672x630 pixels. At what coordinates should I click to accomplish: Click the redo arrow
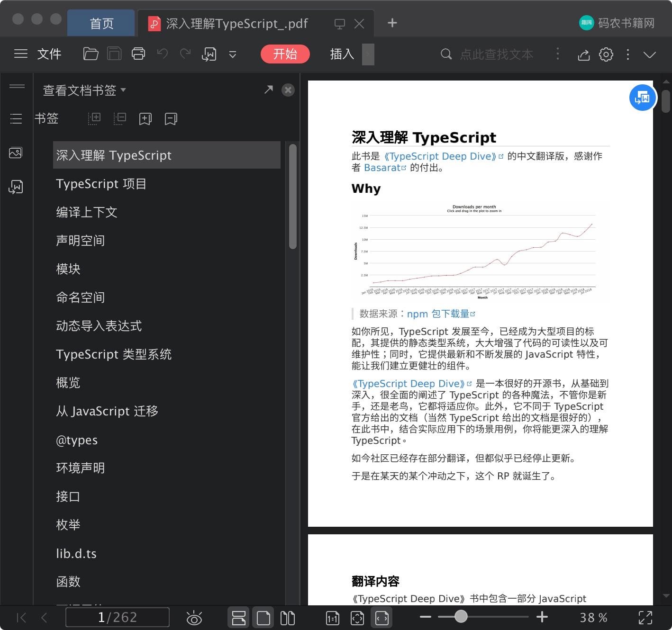[185, 54]
